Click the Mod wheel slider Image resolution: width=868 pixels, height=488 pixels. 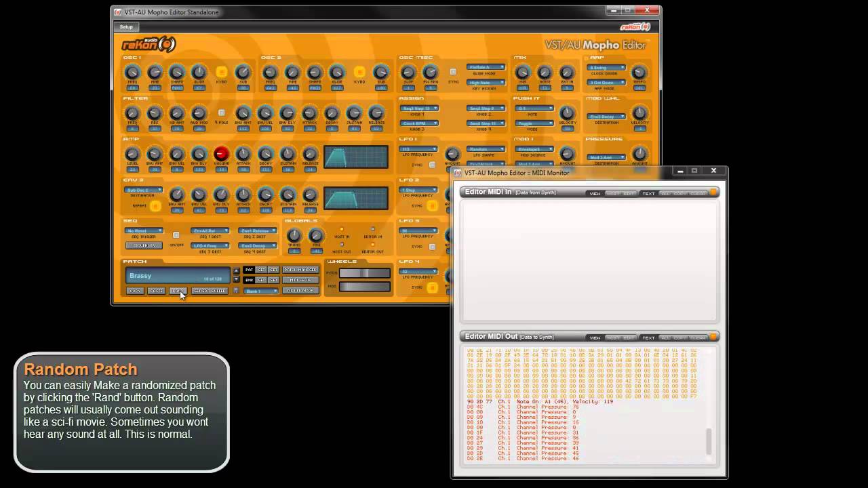365,287
